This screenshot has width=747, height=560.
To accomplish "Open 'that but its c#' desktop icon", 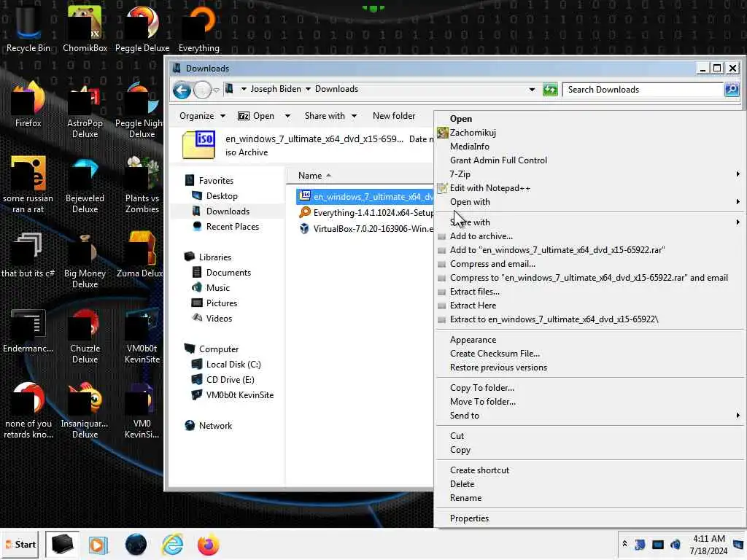I will coord(28,255).
